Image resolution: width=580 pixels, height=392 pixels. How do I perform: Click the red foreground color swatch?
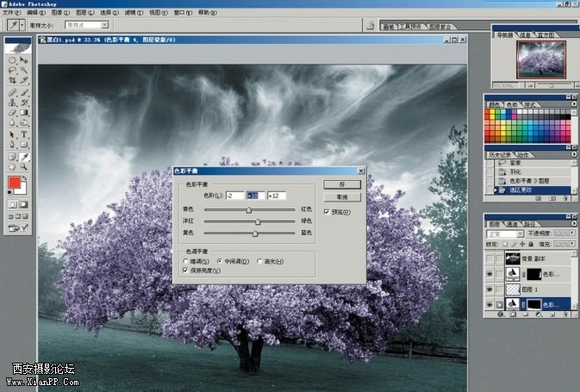[15, 183]
